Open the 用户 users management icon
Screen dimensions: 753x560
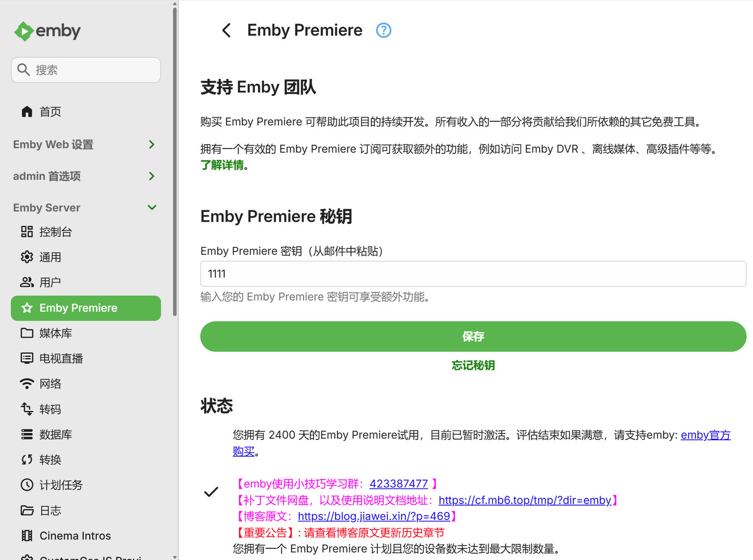point(50,282)
